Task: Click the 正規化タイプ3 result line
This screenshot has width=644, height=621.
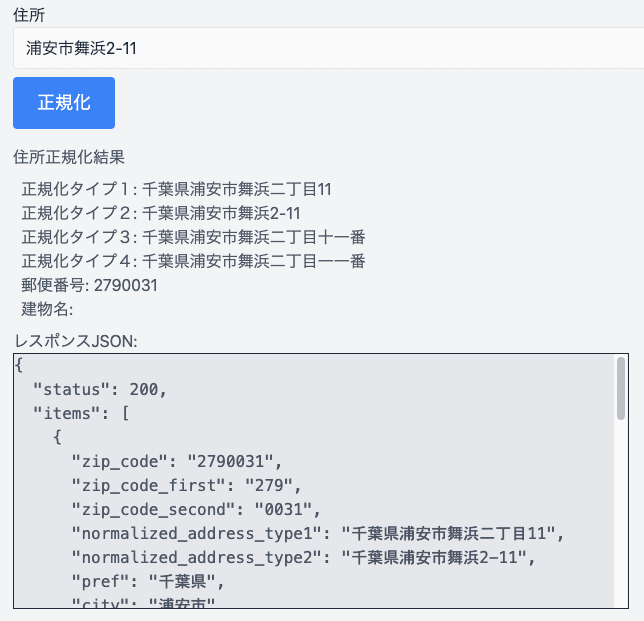Action: (193, 237)
